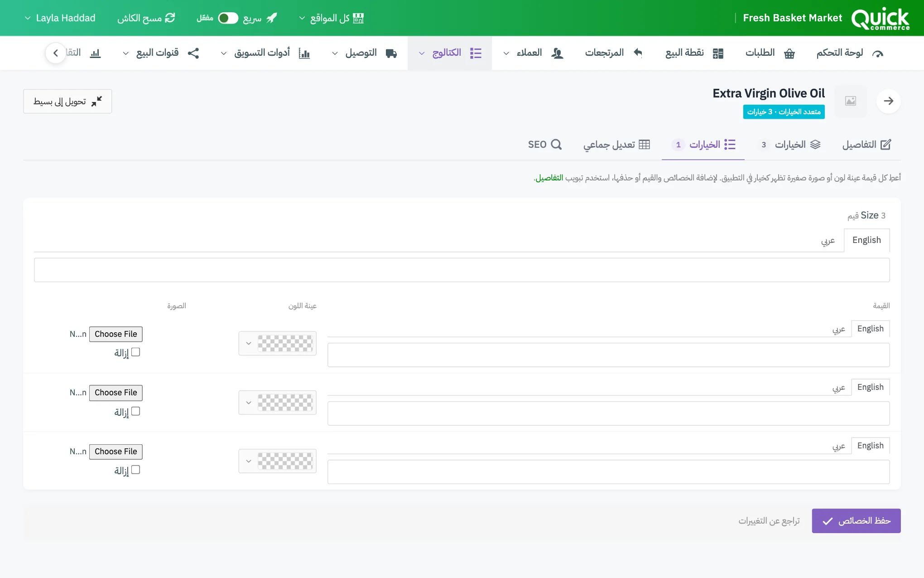The width and height of the screenshot is (924, 578).
Task: Toggle the fast mode switch
Action: click(228, 18)
